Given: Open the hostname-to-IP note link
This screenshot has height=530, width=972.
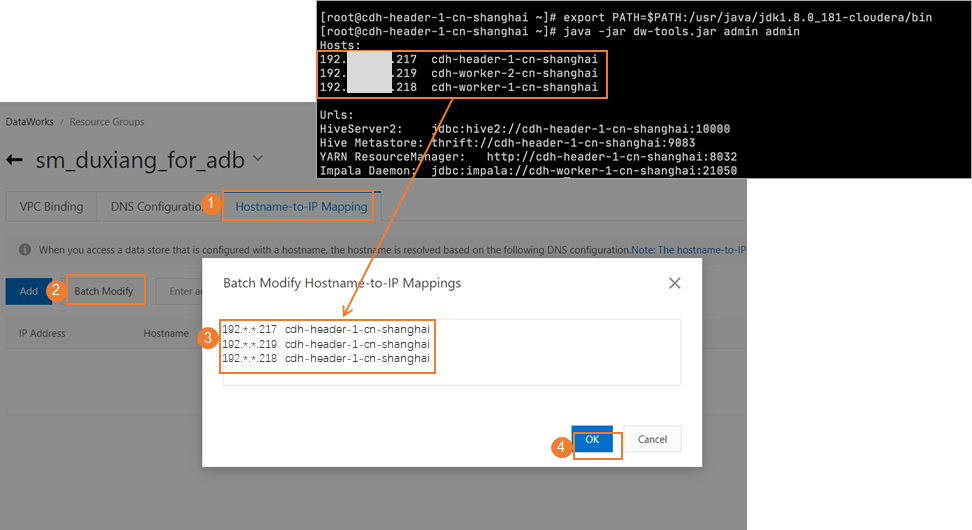Looking at the screenshot, I should click(x=688, y=250).
